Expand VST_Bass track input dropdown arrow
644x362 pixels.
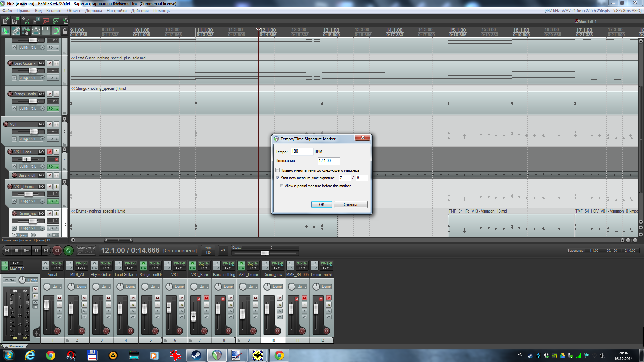coord(42,167)
